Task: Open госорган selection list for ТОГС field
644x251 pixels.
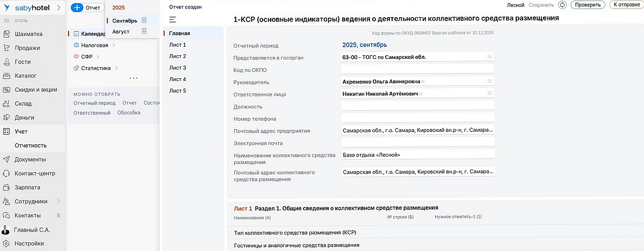Action: [x=489, y=56]
